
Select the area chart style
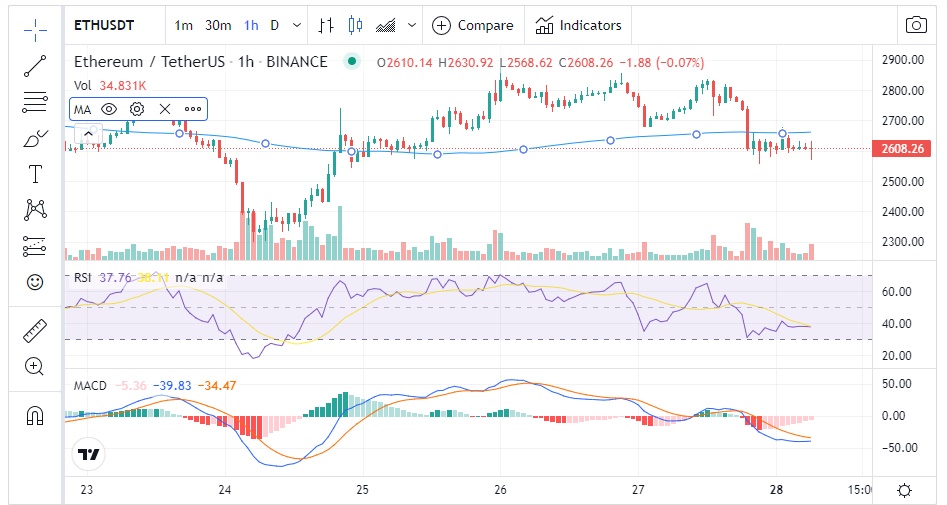coord(385,25)
